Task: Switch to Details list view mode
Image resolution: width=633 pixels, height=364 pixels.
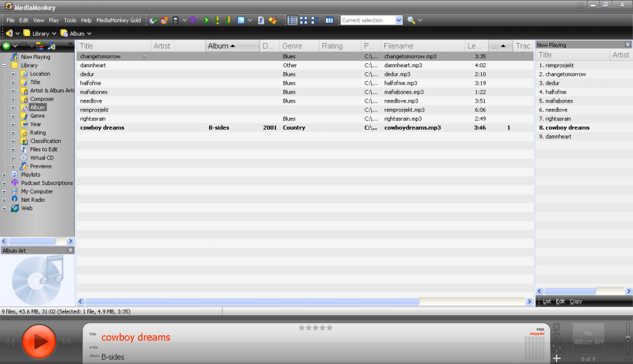Action: [292, 20]
